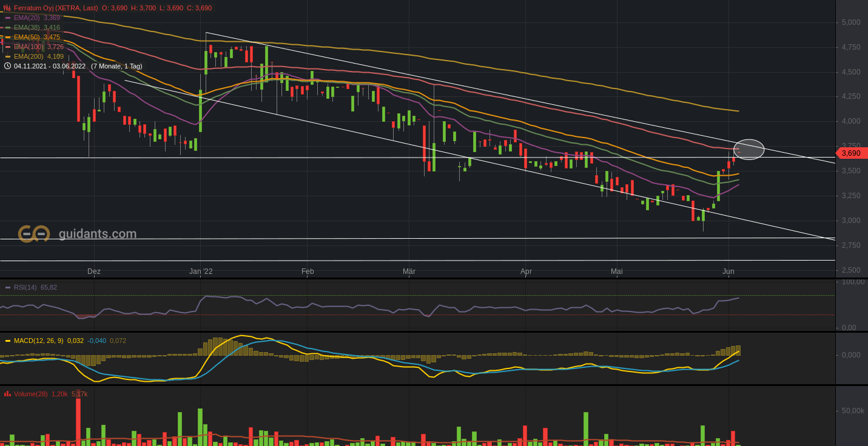
Task: Click the Jan '22 label on time axis
Action: [201, 271]
